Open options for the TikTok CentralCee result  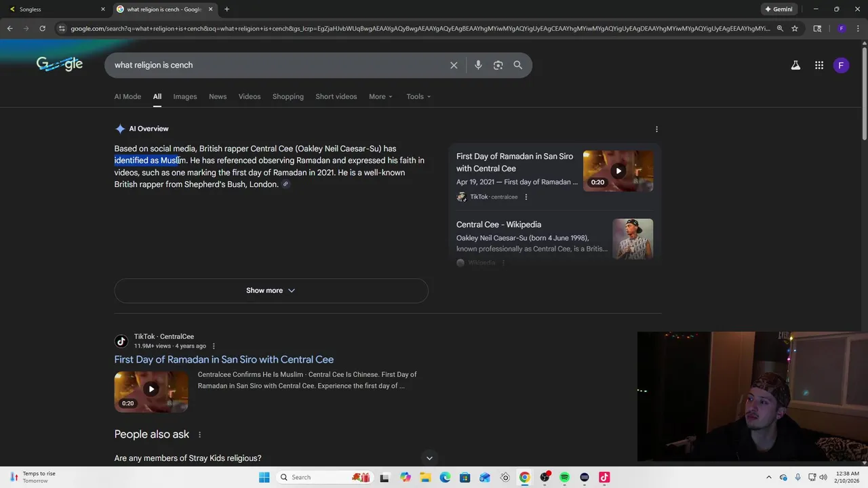coord(214,346)
